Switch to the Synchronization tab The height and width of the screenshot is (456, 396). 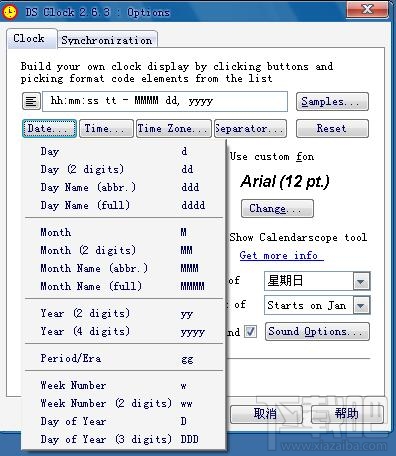tap(107, 40)
